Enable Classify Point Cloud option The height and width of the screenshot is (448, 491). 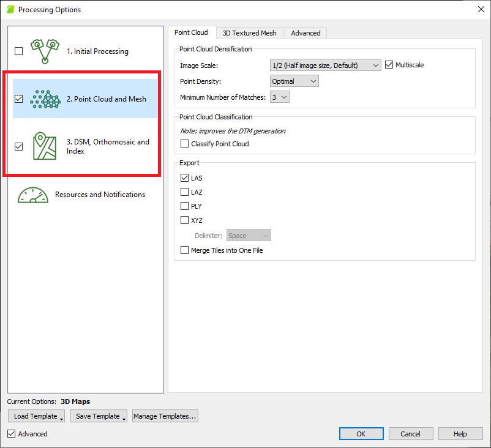click(185, 144)
